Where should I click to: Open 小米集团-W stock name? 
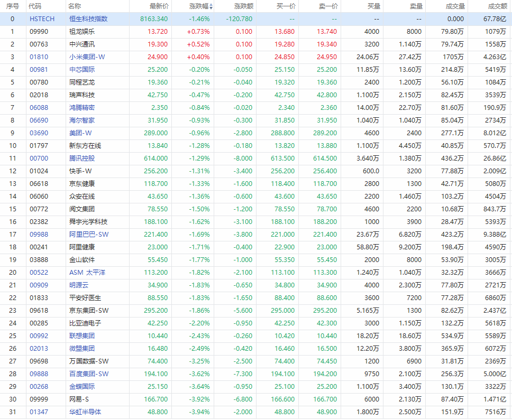87,57
